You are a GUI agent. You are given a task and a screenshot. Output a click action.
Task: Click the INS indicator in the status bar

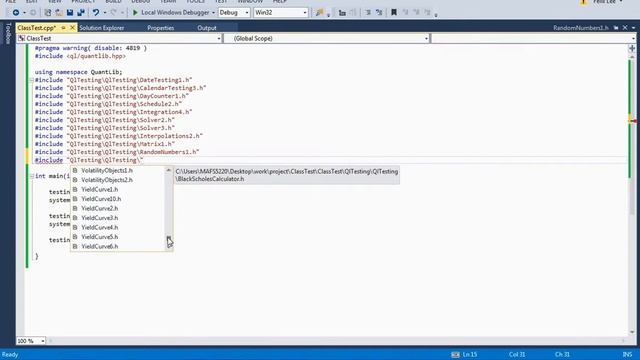[x=627, y=355]
